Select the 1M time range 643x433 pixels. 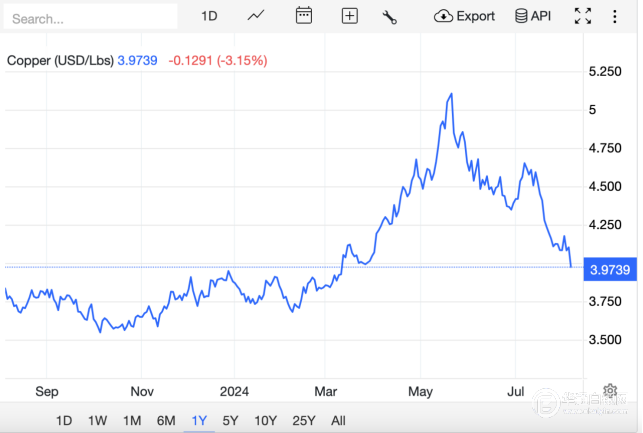pyautogui.click(x=132, y=420)
